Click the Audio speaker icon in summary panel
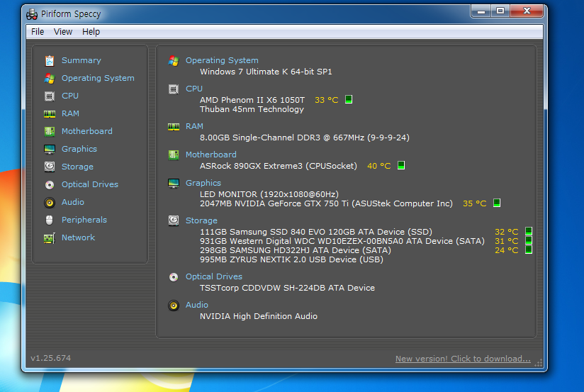The width and height of the screenshot is (584, 392). pyautogui.click(x=174, y=306)
